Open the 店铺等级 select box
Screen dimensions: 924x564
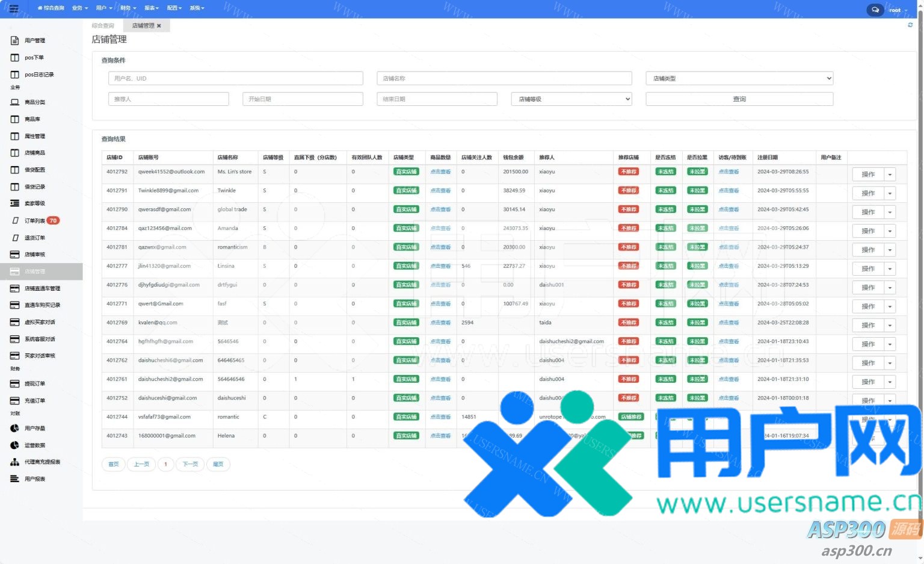571,99
